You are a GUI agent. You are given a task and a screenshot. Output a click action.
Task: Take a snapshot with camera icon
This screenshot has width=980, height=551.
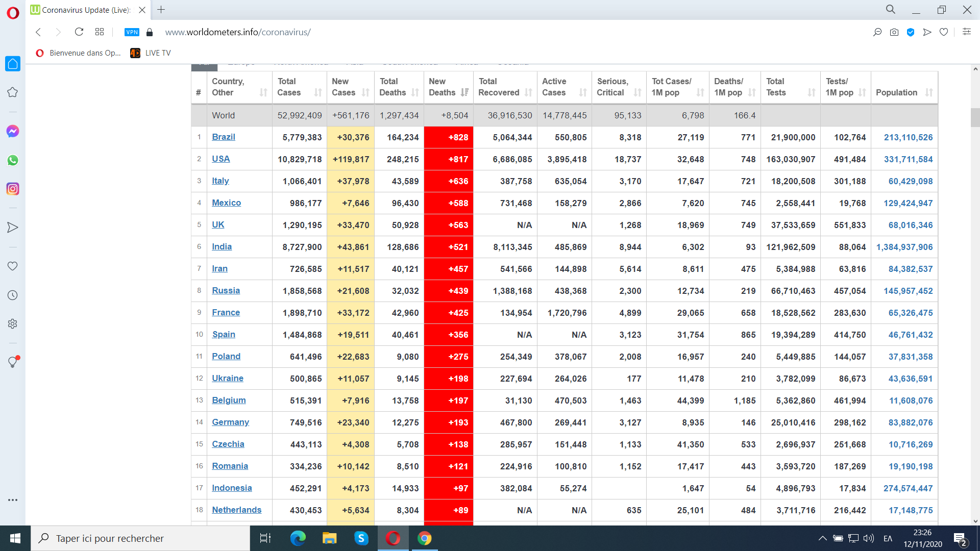coord(894,32)
